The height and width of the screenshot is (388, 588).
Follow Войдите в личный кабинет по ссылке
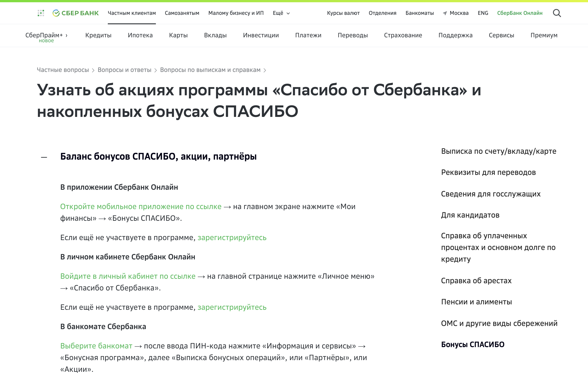pyautogui.click(x=128, y=276)
